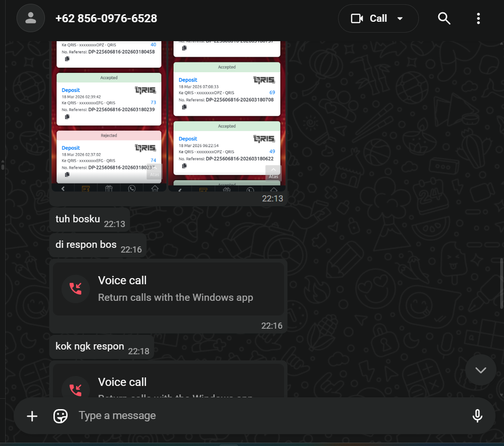
Task: Open contact profile avatar icon
Action: pyautogui.click(x=31, y=18)
